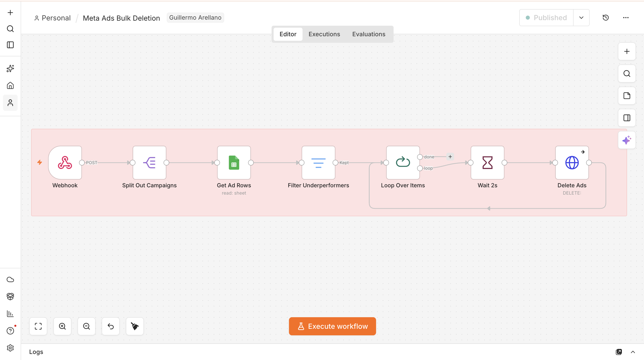
Task: Select the Loop Over Items node
Action: point(403,163)
